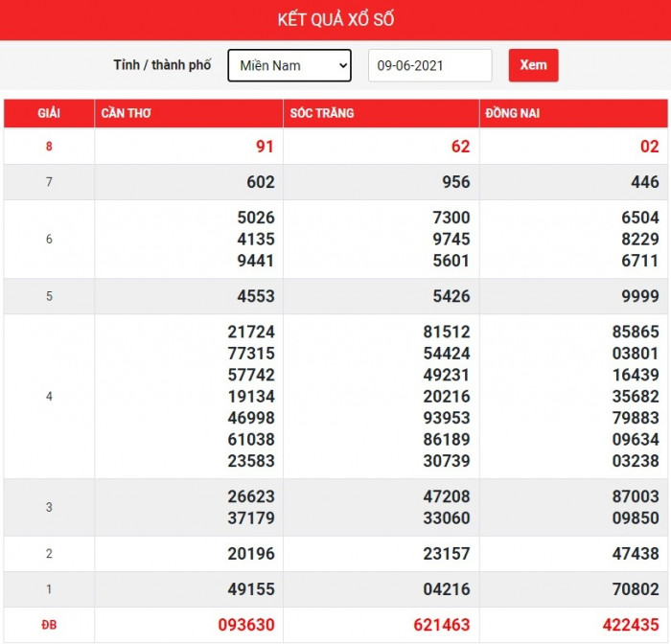The height and width of the screenshot is (644, 671).
Task: Click Cần Thơ first prize number 49155
Action: pos(251,589)
